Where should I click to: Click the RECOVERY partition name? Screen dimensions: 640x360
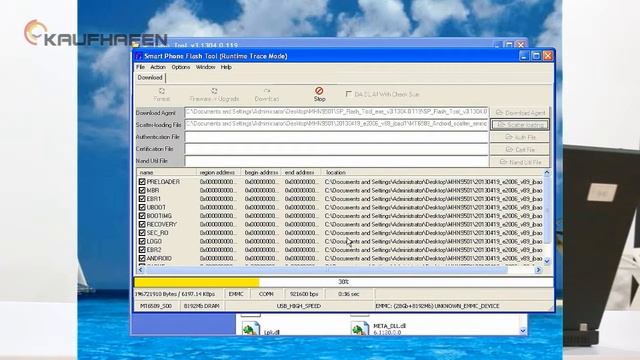pos(162,224)
